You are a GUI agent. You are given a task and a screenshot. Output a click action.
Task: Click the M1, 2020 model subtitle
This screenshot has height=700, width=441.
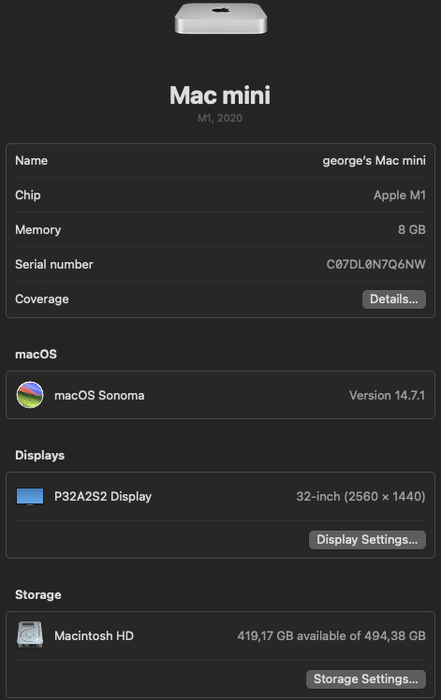tap(220, 118)
